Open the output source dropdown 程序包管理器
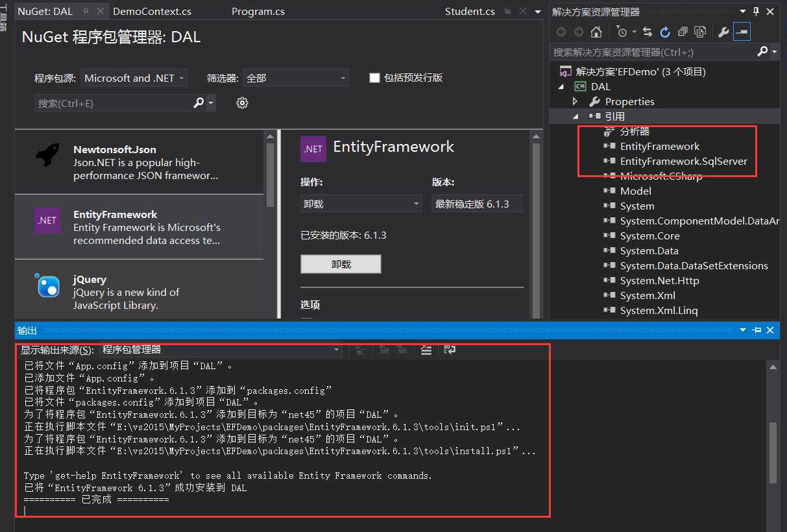787x532 pixels. click(221, 350)
